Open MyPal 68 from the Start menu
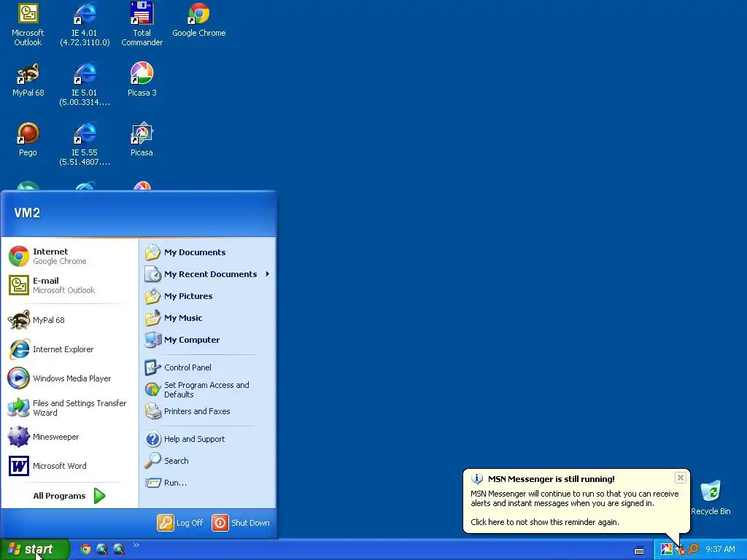 (x=69, y=320)
